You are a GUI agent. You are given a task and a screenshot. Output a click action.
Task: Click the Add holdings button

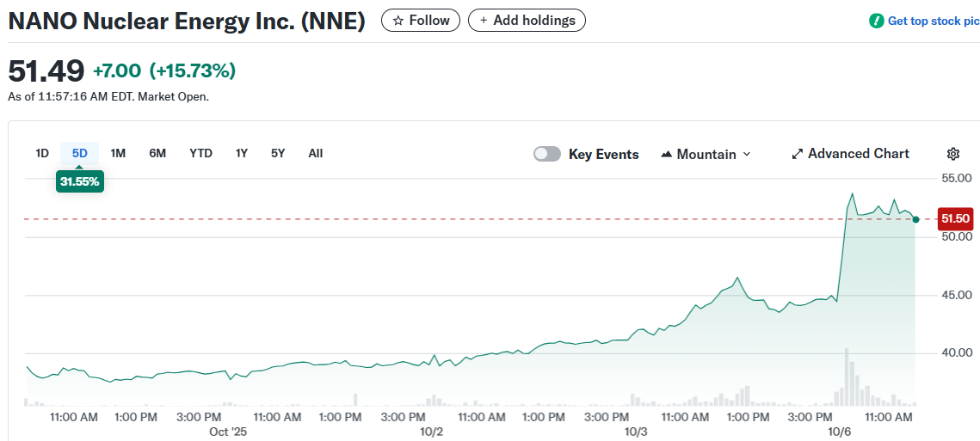[527, 21]
